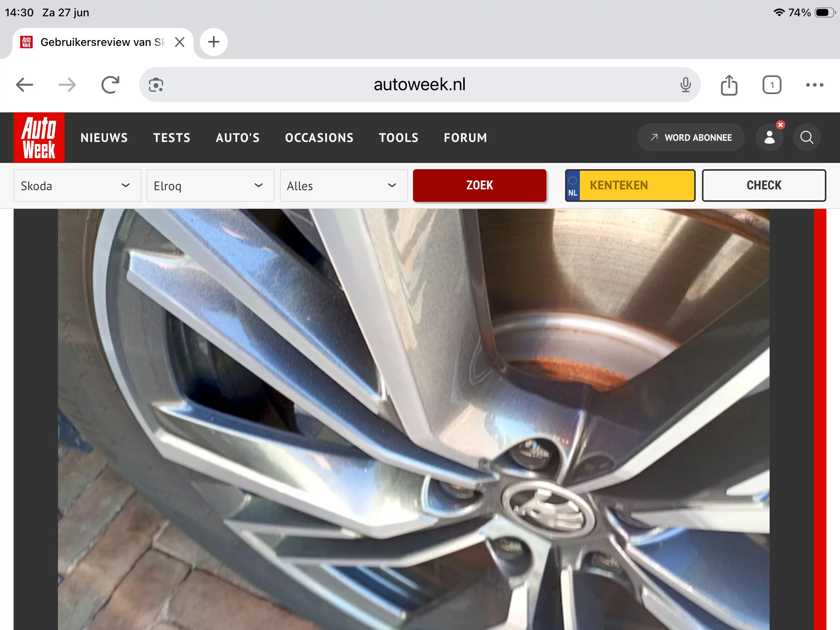
Task: Open the user account profile icon
Action: [x=770, y=137]
